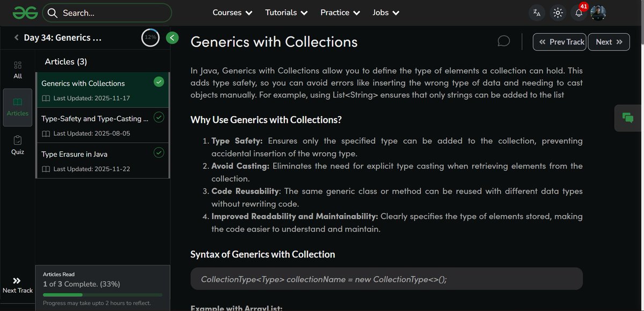
Task: Toggle light theme using the sun icon
Action: [x=558, y=12]
